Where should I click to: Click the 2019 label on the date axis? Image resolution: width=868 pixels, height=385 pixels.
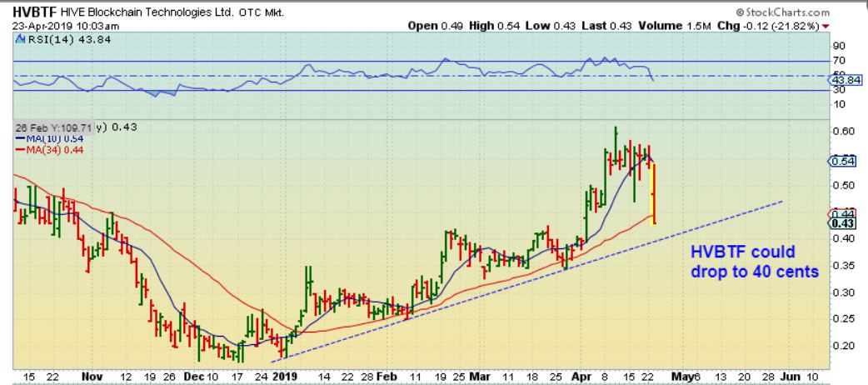[285, 377]
